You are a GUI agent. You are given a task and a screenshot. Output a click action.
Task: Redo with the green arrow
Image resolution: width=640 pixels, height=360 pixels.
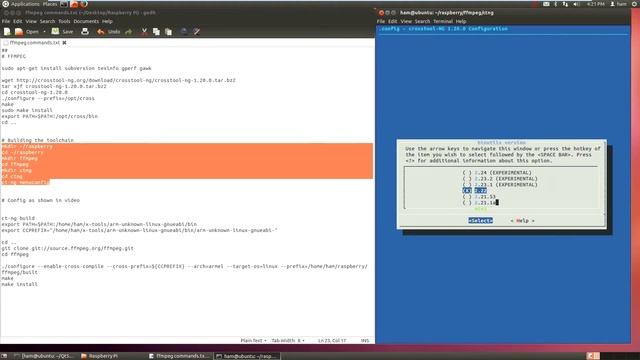129,31
